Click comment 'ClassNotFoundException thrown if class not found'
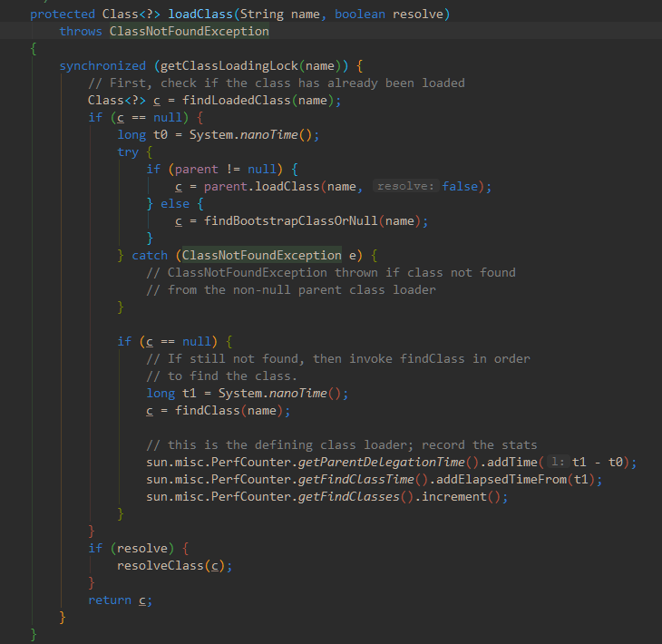This screenshot has width=662, height=644. coord(331,272)
